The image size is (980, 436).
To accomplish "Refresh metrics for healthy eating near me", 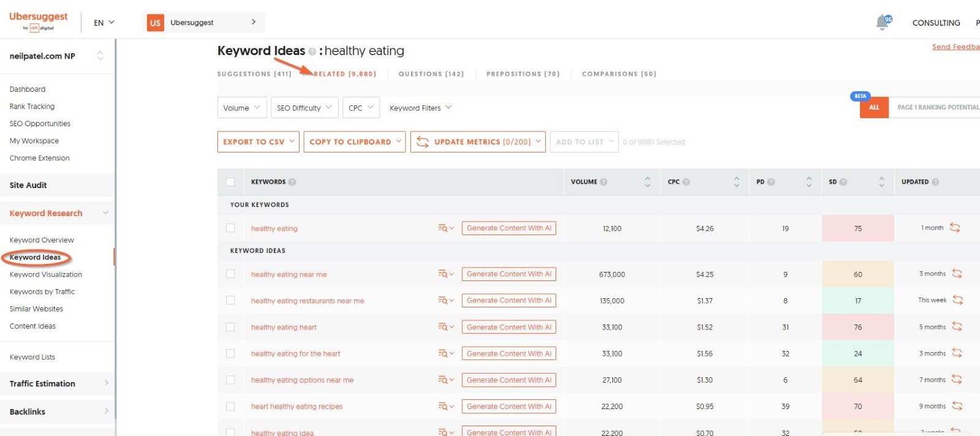I will (x=957, y=274).
